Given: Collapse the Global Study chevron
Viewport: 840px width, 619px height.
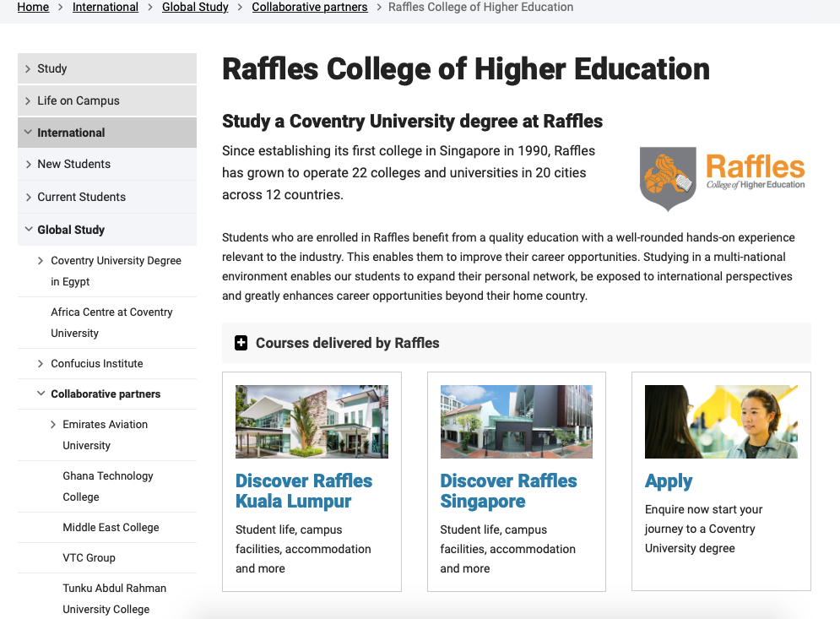Looking at the screenshot, I should 28,230.
